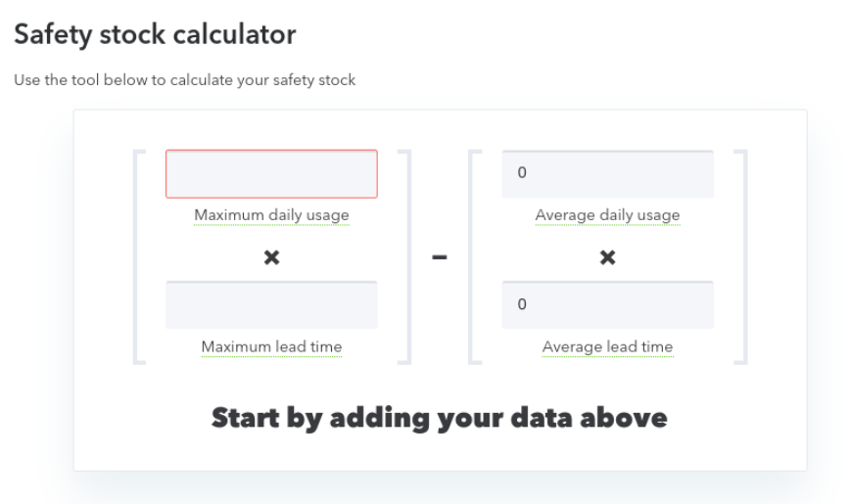Click the multiply symbol between the Average fields
The width and height of the screenshot is (849, 504).
[607, 258]
